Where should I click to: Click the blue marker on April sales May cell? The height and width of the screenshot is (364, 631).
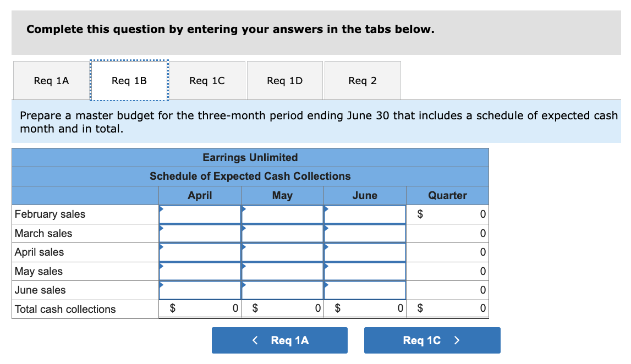tap(244, 248)
